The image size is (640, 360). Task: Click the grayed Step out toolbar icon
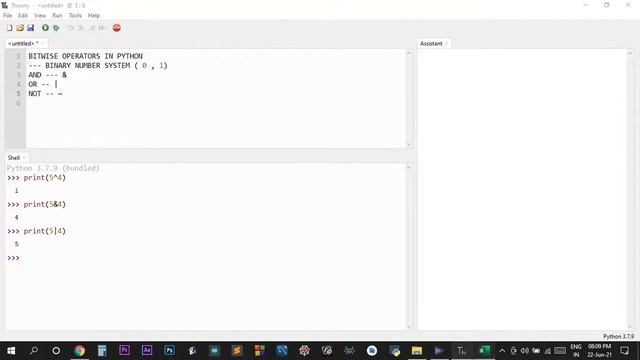tap(92, 28)
